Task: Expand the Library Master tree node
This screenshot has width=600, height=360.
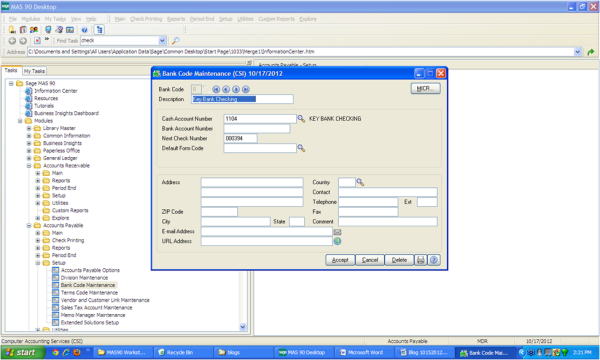Action: point(29,128)
